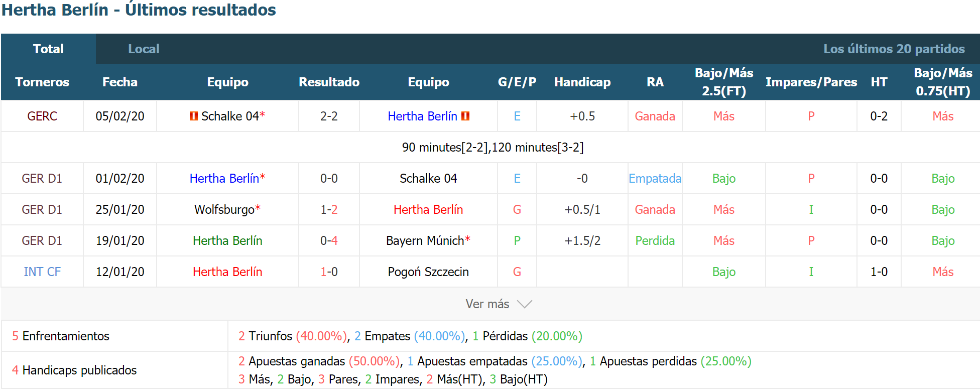
Task: Switch to the Local tab
Action: point(144,49)
